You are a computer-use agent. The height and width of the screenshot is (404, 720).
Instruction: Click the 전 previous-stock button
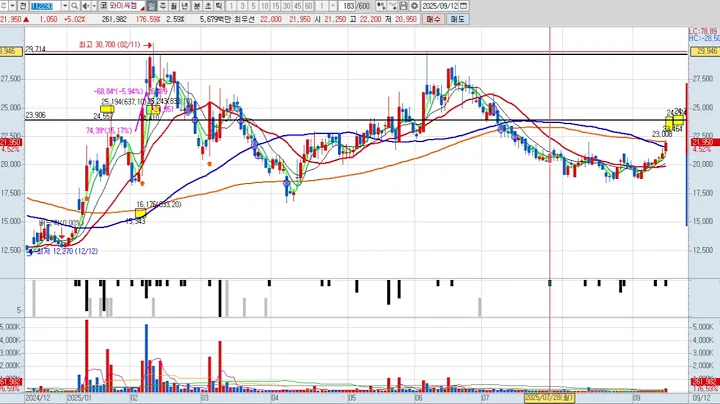(23, 6)
